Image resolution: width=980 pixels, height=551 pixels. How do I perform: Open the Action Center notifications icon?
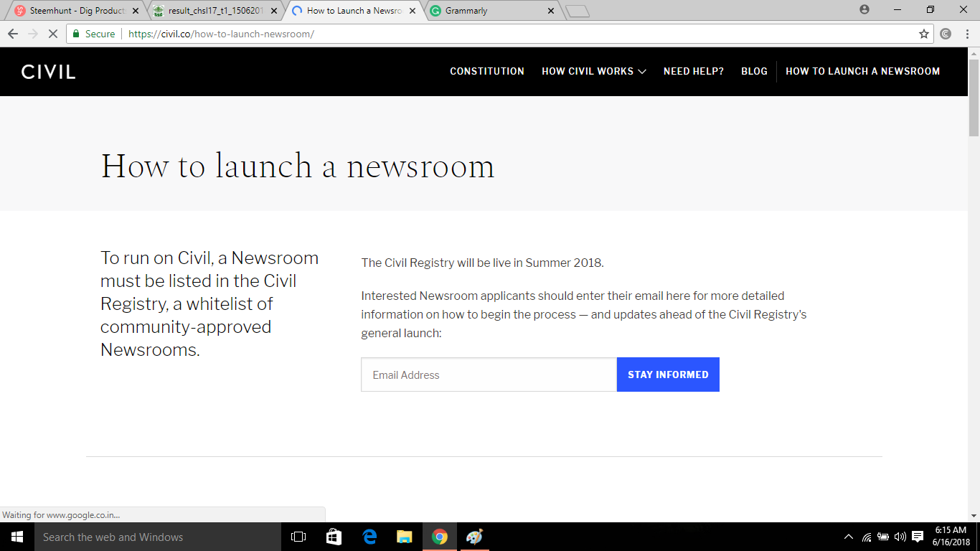[917, 537]
